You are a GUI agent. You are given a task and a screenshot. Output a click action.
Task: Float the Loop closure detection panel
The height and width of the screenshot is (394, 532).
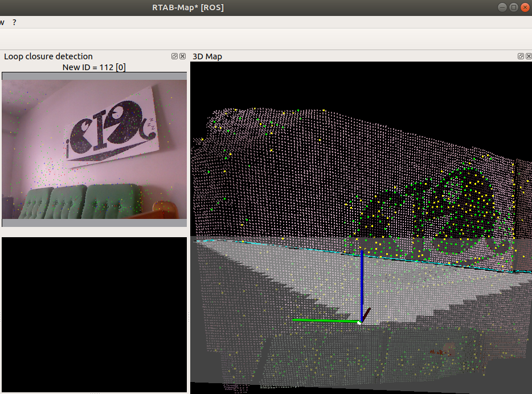[174, 56]
